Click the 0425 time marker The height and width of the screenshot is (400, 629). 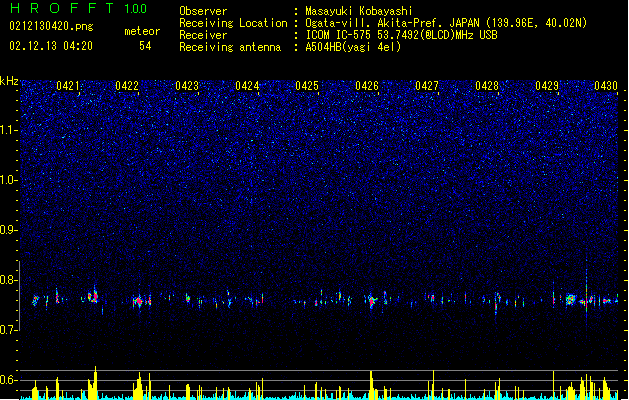point(307,86)
